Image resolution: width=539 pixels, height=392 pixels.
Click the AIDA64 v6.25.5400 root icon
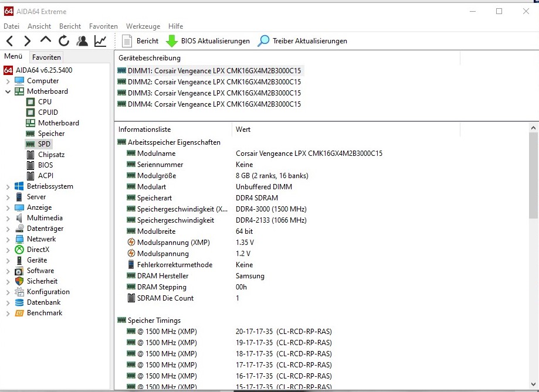[8, 70]
